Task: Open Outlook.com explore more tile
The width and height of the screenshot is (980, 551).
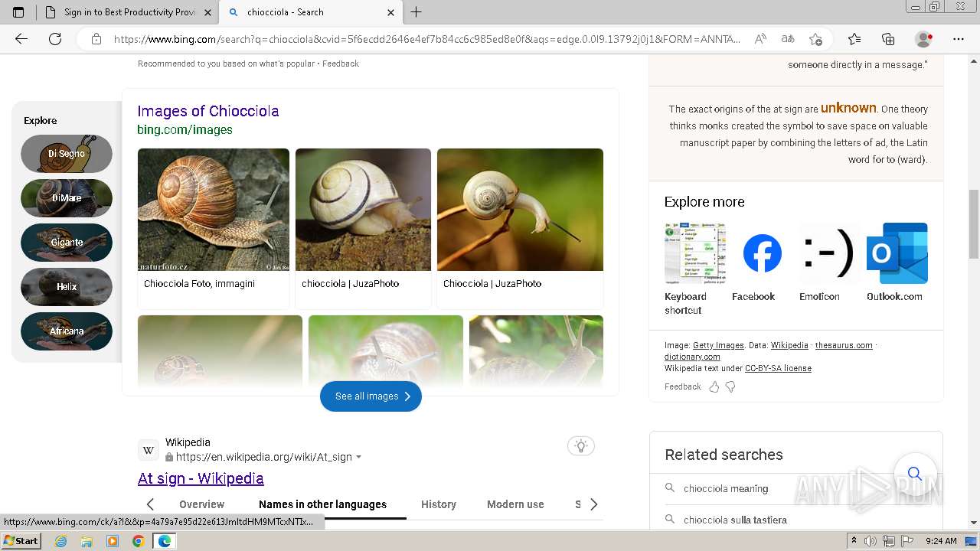Action: coord(897,262)
